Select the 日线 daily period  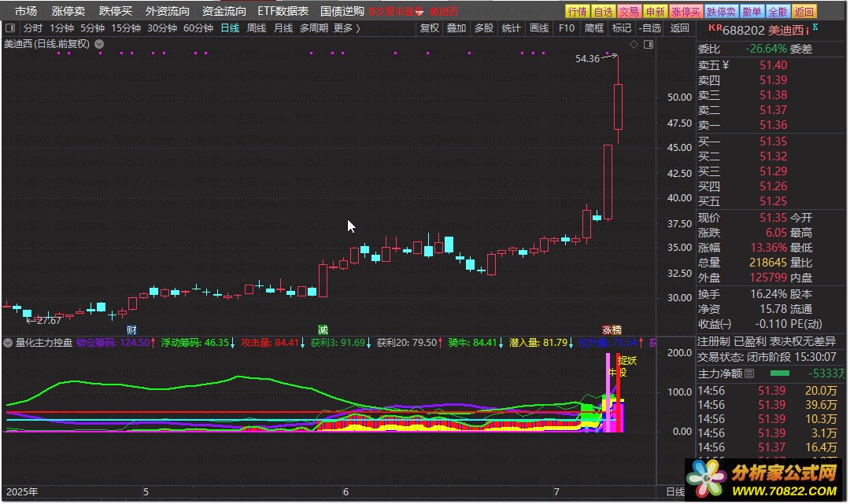[x=230, y=28]
